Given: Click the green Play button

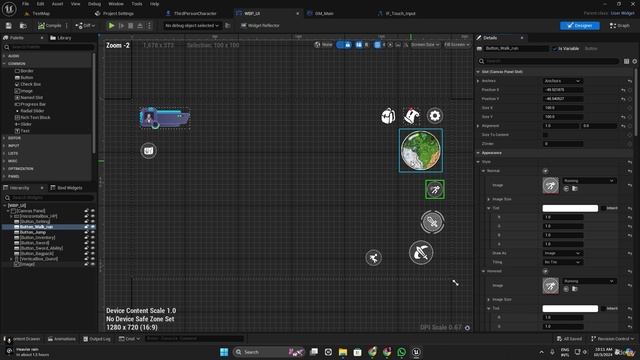Looking at the screenshot, I should pos(111,26).
